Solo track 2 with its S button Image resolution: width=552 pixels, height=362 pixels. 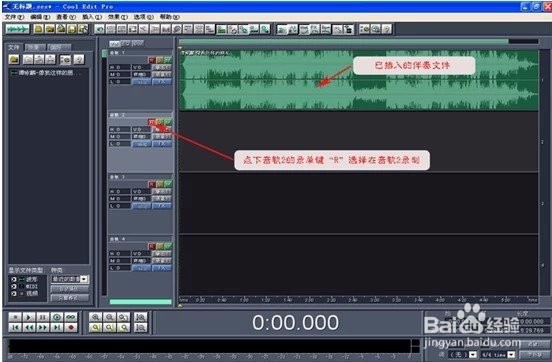[x=160, y=122]
